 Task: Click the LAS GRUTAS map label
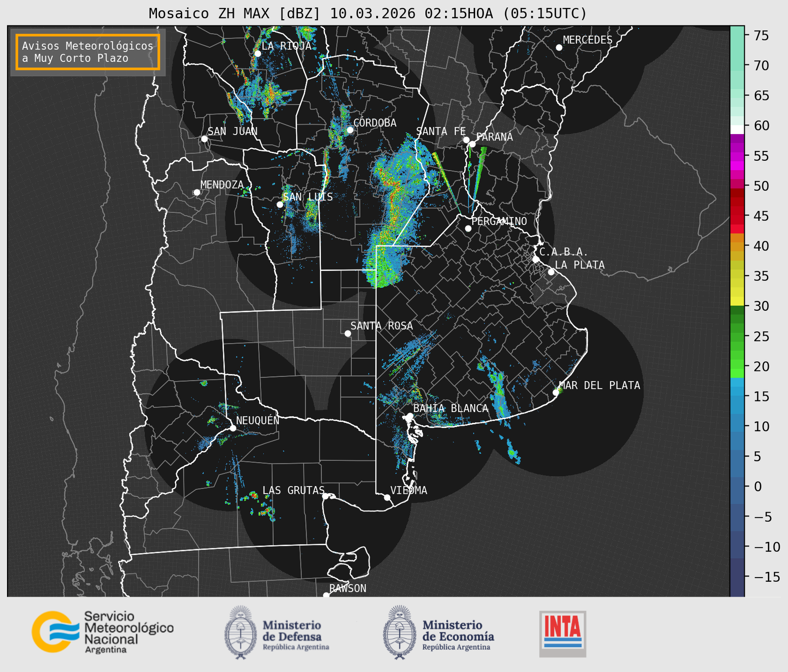(x=293, y=490)
